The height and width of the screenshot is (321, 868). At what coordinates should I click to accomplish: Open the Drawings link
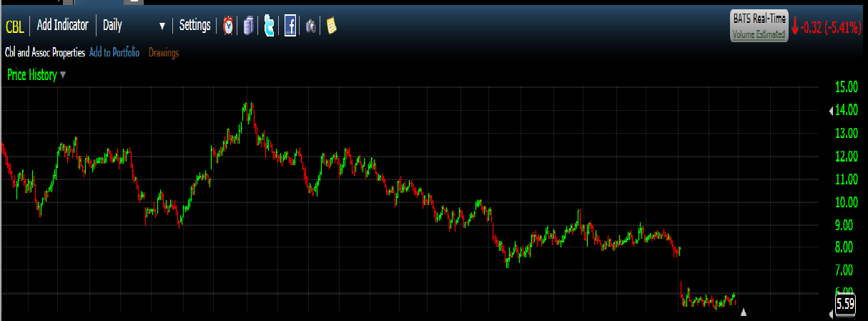coord(164,52)
